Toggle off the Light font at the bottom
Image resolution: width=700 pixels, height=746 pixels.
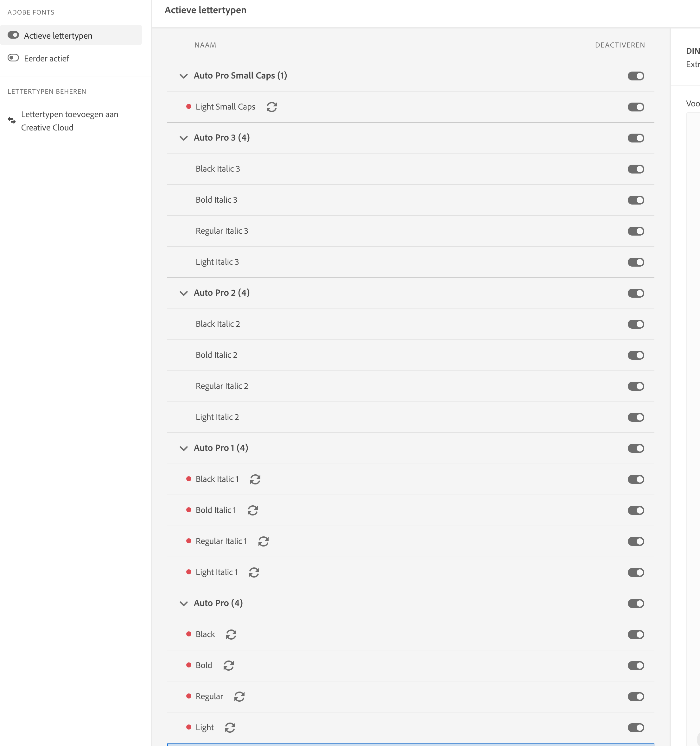pyautogui.click(x=636, y=727)
